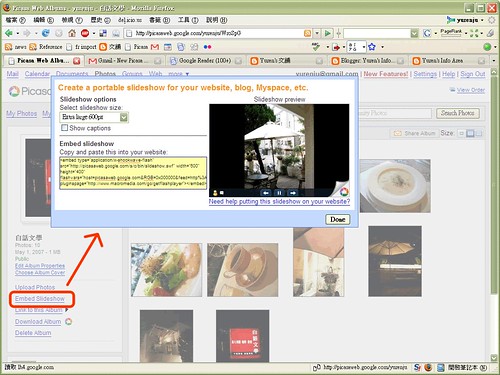
Task: Skip to next slide in slideshow preview
Action: coord(292,193)
